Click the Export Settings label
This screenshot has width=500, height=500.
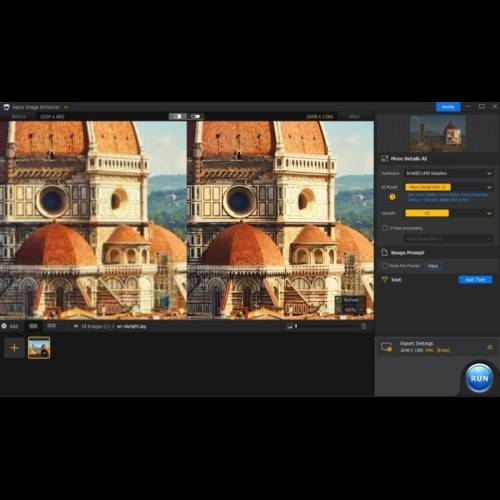tap(416, 343)
